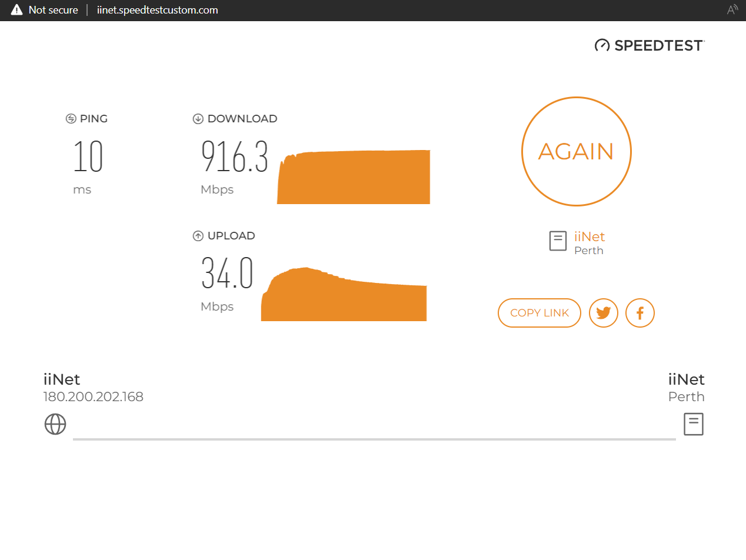The image size is (746, 560).
Task: Click the gray Perth text under the orange iiNet link
Action: coord(589,251)
